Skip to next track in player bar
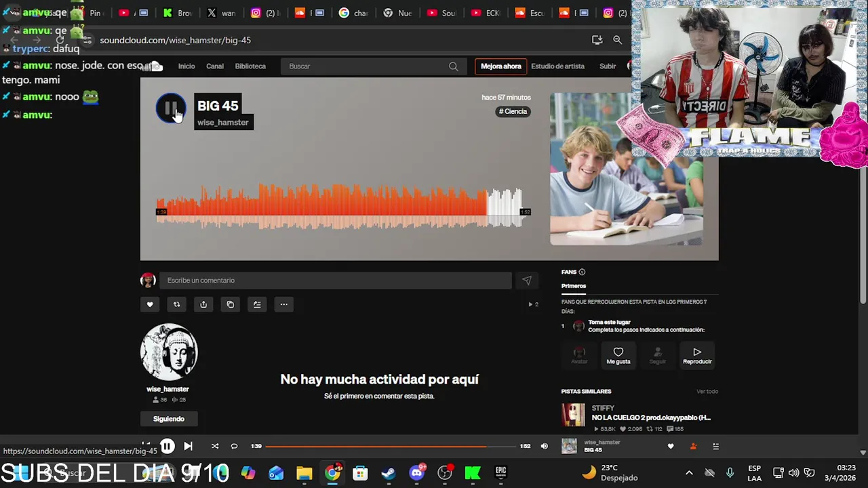 pyautogui.click(x=188, y=446)
